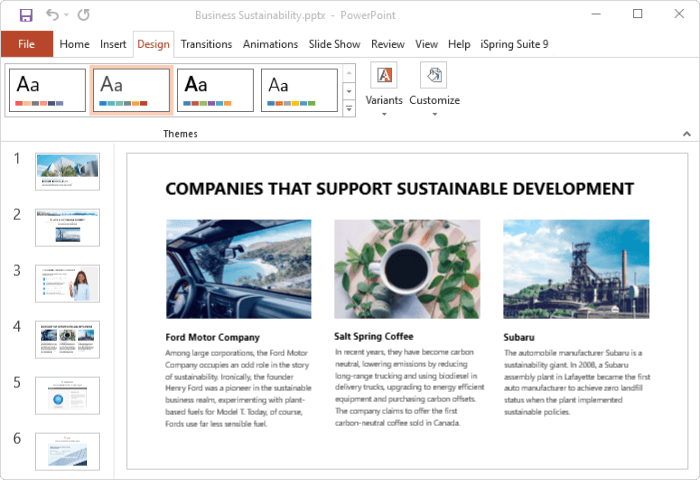The height and width of the screenshot is (480, 700).
Task: Select the industrial plant photo
Action: coord(576,269)
